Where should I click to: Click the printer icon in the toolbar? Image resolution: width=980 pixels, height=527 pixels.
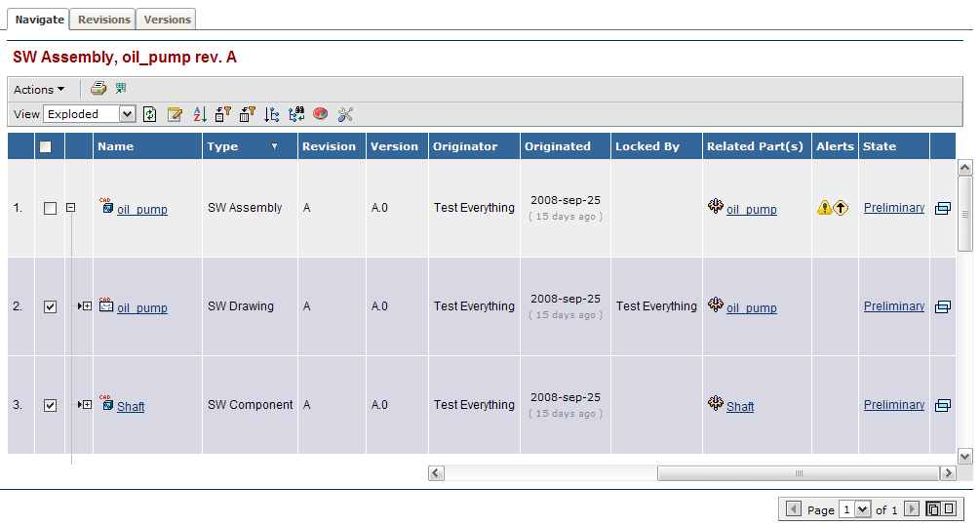(98, 89)
